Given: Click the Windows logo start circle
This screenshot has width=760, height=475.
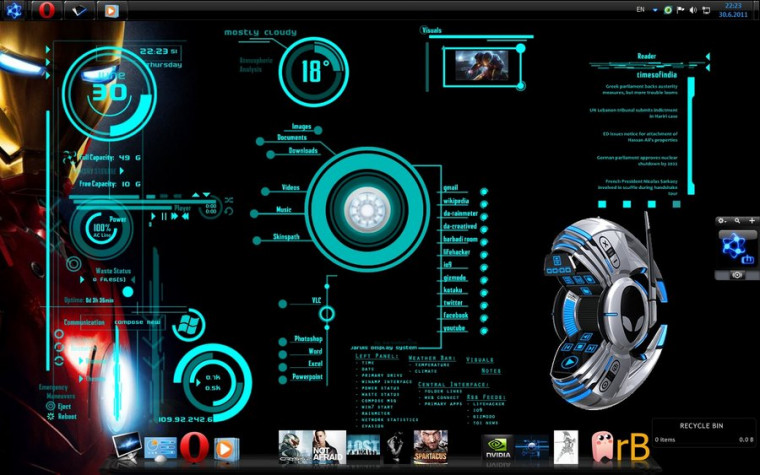Looking at the screenshot, I should click(x=188, y=324).
